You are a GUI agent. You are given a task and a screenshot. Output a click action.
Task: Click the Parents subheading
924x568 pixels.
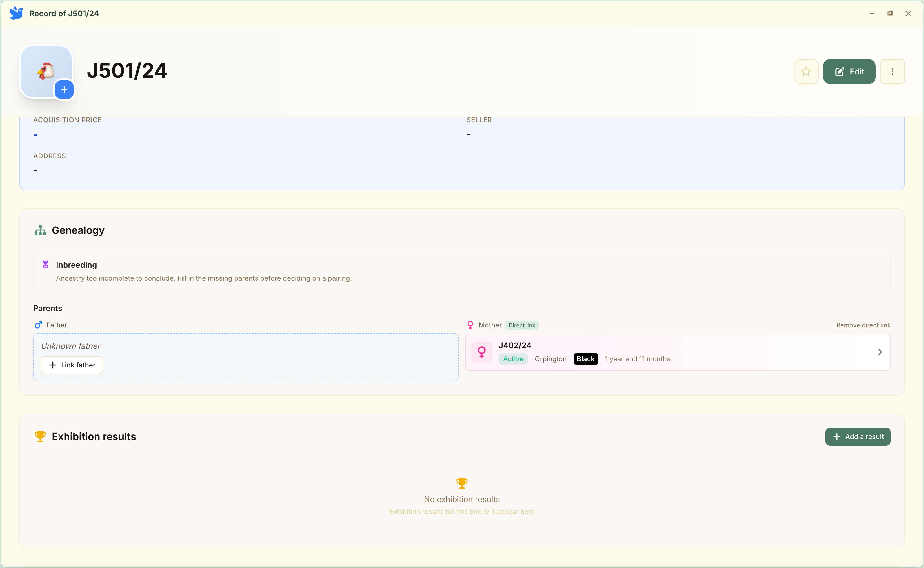pyautogui.click(x=48, y=308)
